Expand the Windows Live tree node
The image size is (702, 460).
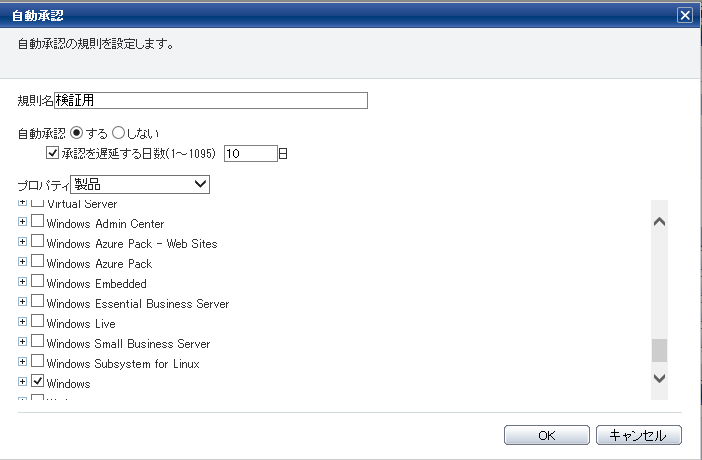coord(23,323)
